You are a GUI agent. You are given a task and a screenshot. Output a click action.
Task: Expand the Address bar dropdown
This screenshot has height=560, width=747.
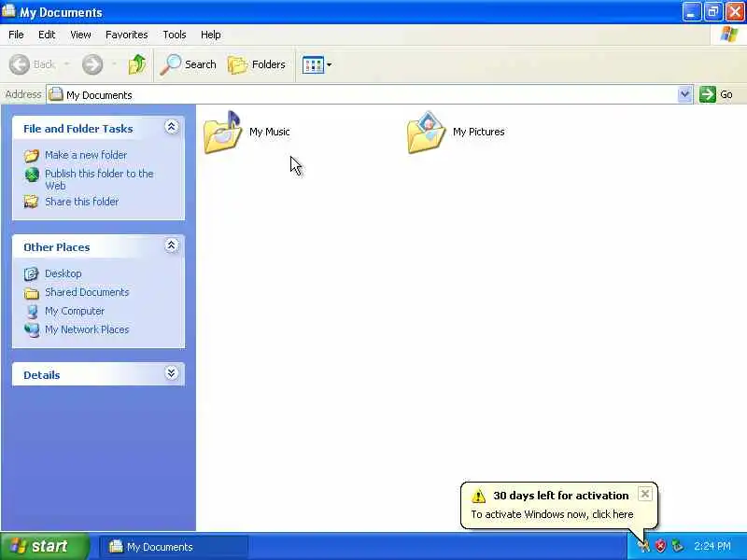pos(685,94)
